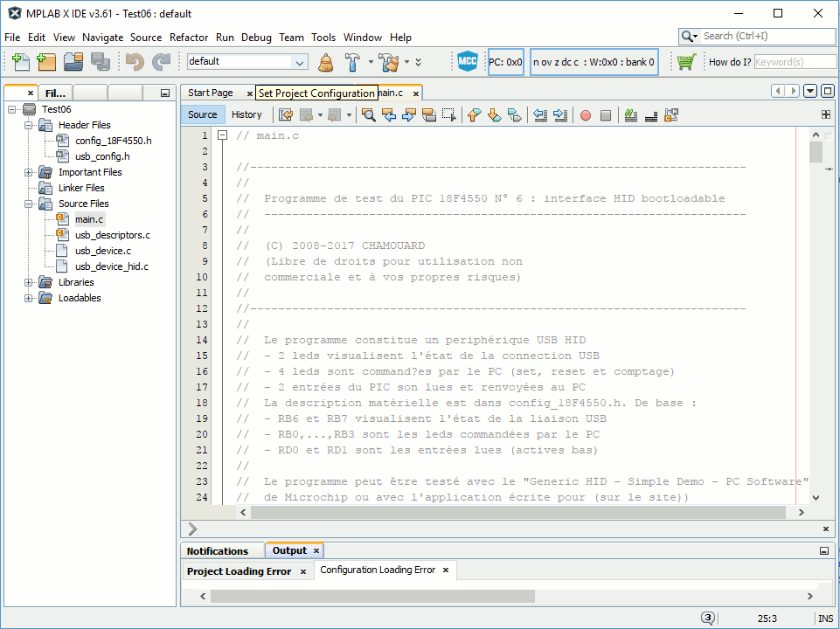Click the Toggle Rectangular Selection icon
Image resolution: width=840 pixels, height=629 pixels.
pyautogui.click(x=449, y=114)
